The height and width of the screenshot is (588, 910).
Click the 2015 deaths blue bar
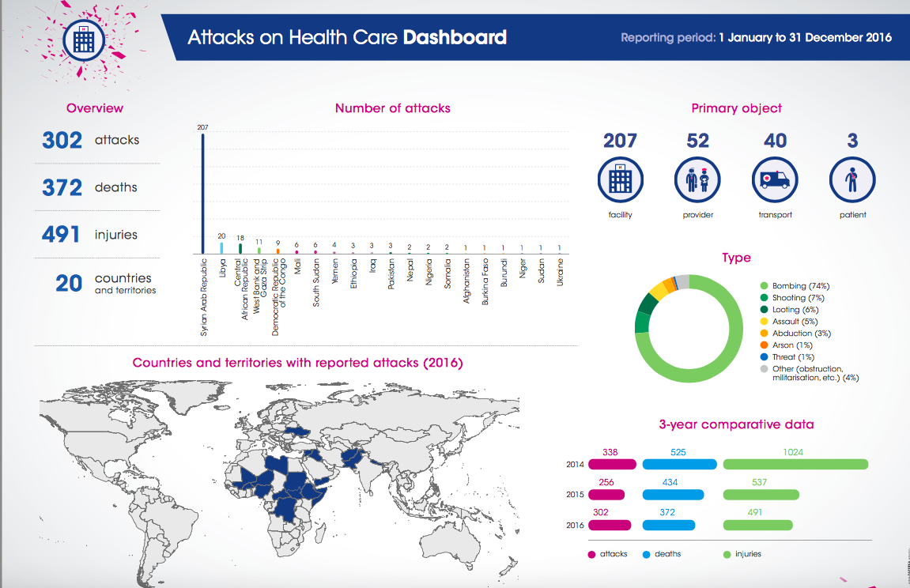673,495
